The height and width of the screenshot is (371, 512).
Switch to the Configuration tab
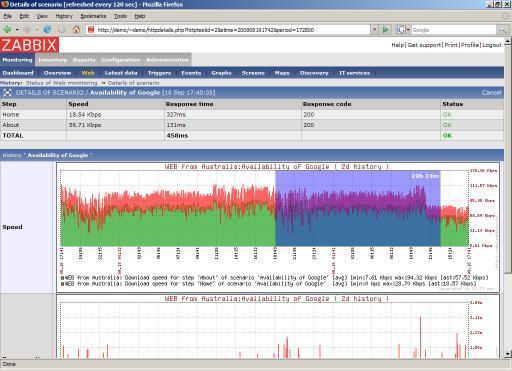click(x=121, y=60)
